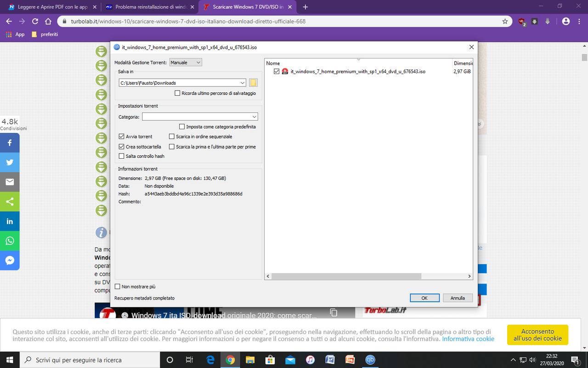Share page on LinkedIn
Screen dimensions: 588x368
click(x=10, y=221)
